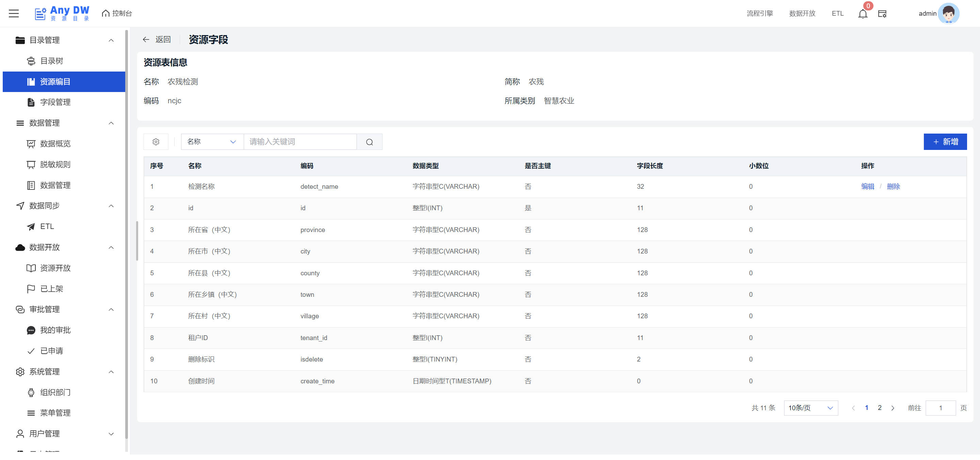Go to the 控制台 home icon

(106, 13)
